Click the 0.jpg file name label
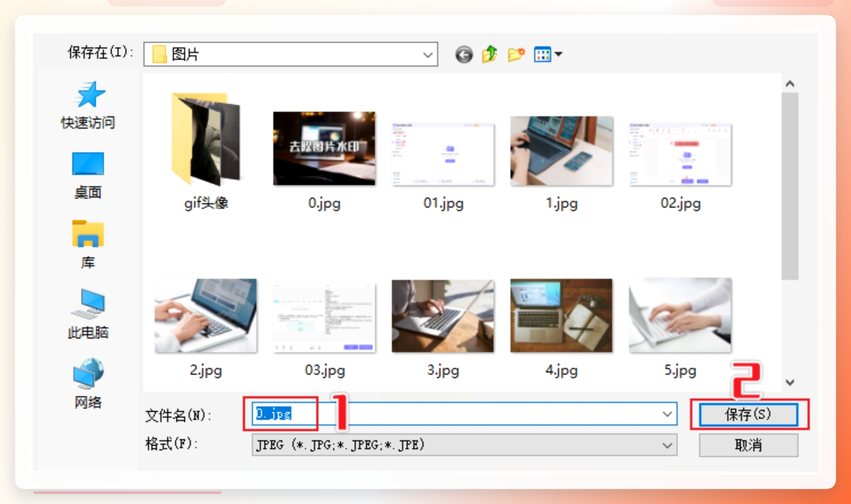The height and width of the screenshot is (504, 851). coord(324,203)
